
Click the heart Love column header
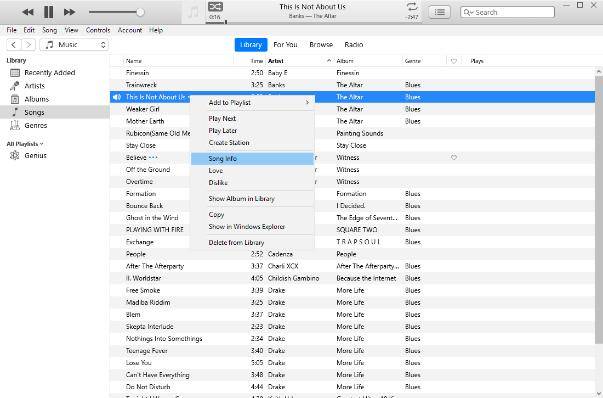point(454,61)
